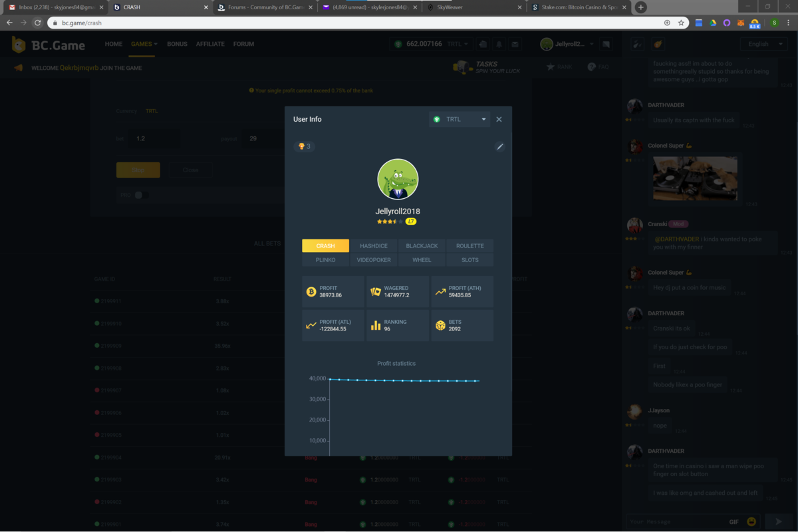The width and height of the screenshot is (798, 532).
Task: Switch to the HASHDICE stats tab
Action: 373,246
